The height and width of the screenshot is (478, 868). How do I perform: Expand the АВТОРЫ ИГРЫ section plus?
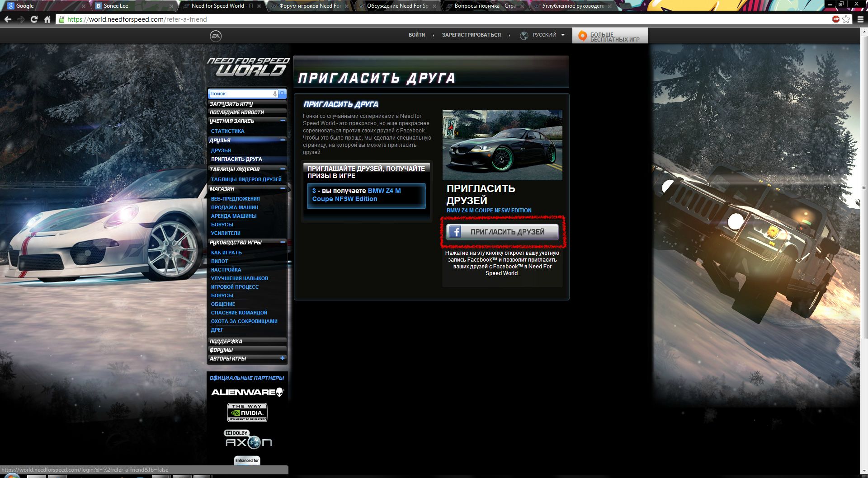[283, 358]
